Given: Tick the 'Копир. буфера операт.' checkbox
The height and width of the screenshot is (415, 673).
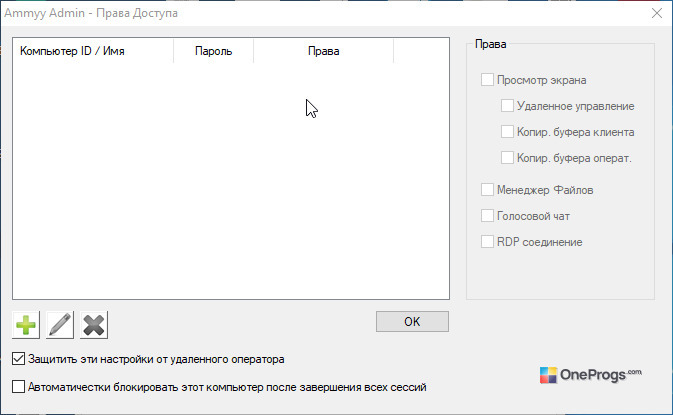Looking at the screenshot, I should pyautogui.click(x=507, y=158).
